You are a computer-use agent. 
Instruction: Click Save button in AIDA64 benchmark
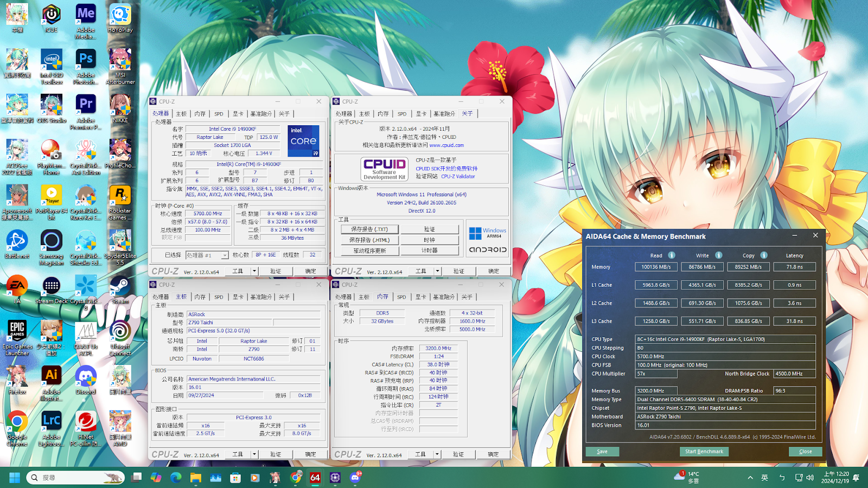(x=602, y=452)
